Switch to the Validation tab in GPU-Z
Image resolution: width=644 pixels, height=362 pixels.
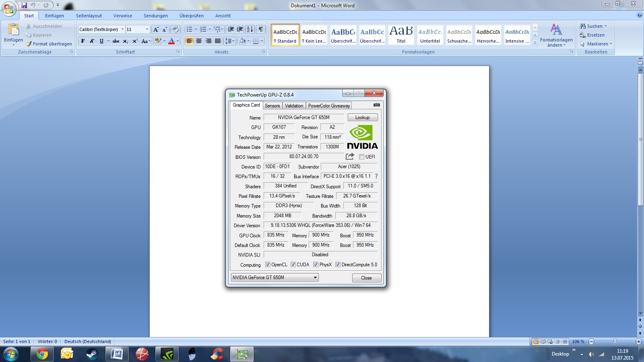294,105
